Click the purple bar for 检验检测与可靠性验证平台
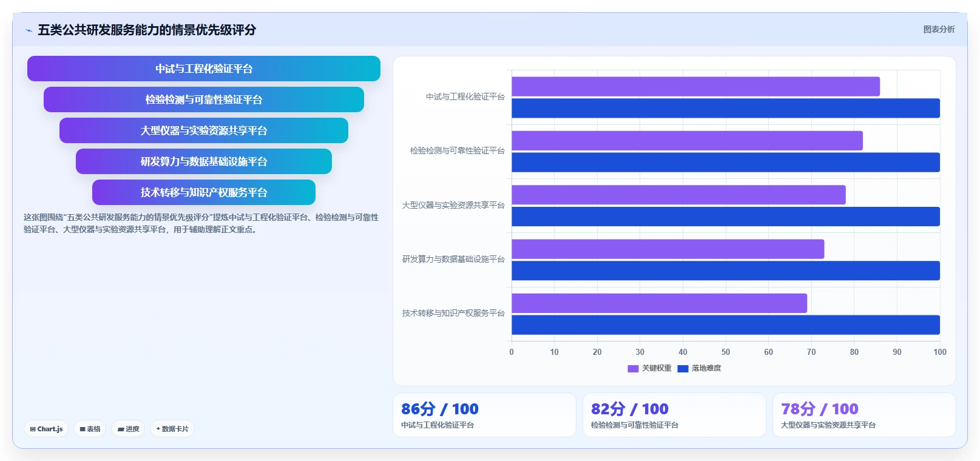This screenshot has width=980, height=461. [x=687, y=141]
